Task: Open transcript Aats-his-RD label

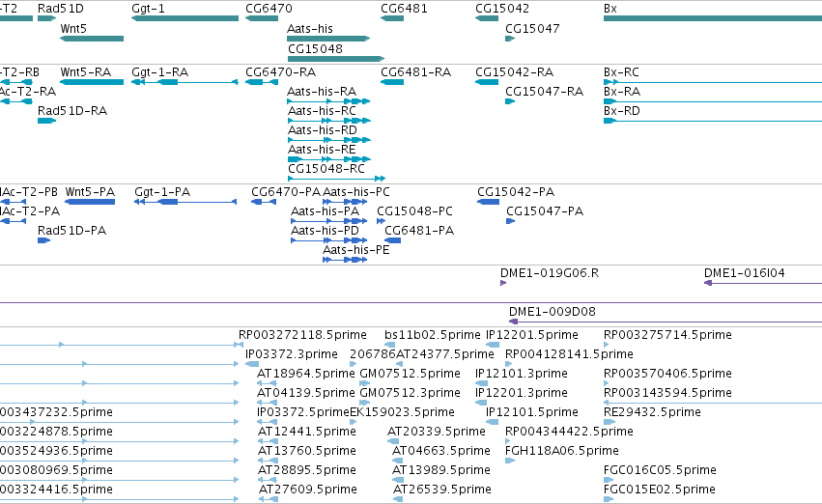Action: (x=323, y=130)
